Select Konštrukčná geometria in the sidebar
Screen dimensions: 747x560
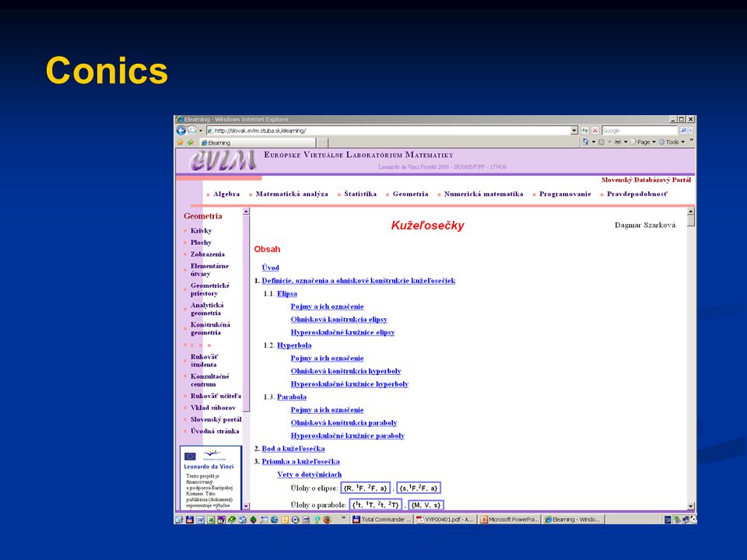[x=210, y=328]
